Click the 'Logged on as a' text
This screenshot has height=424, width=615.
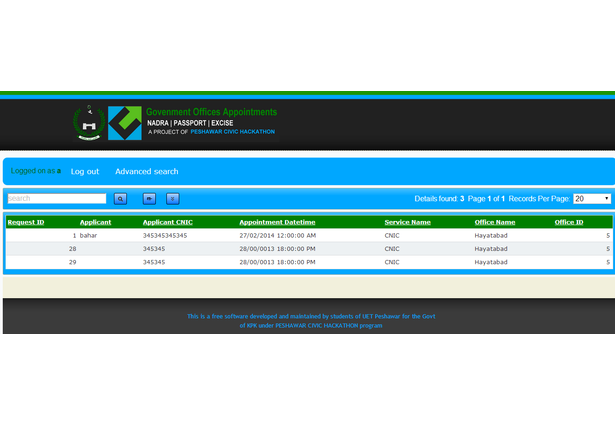pos(36,171)
